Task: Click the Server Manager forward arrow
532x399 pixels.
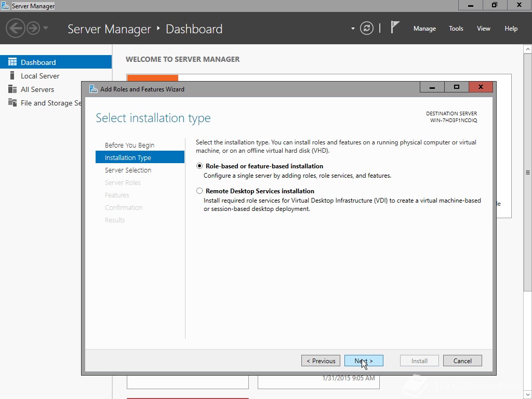Action: [33, 28]
